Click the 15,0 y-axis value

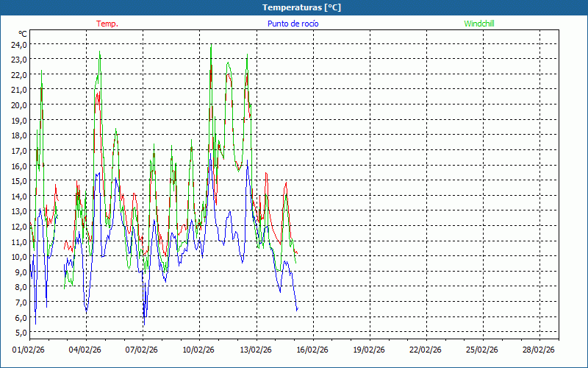19,180
